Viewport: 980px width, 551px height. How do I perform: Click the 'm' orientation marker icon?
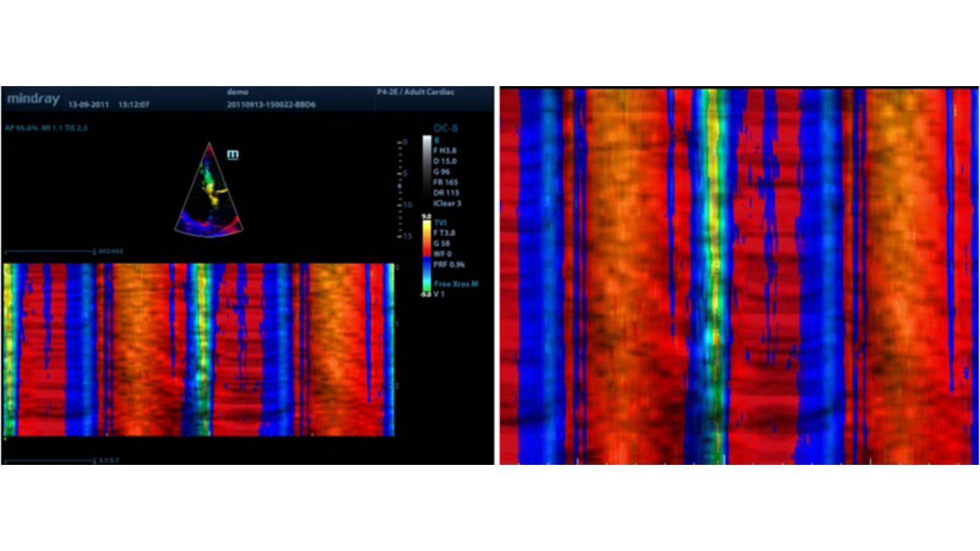(233, 154)
